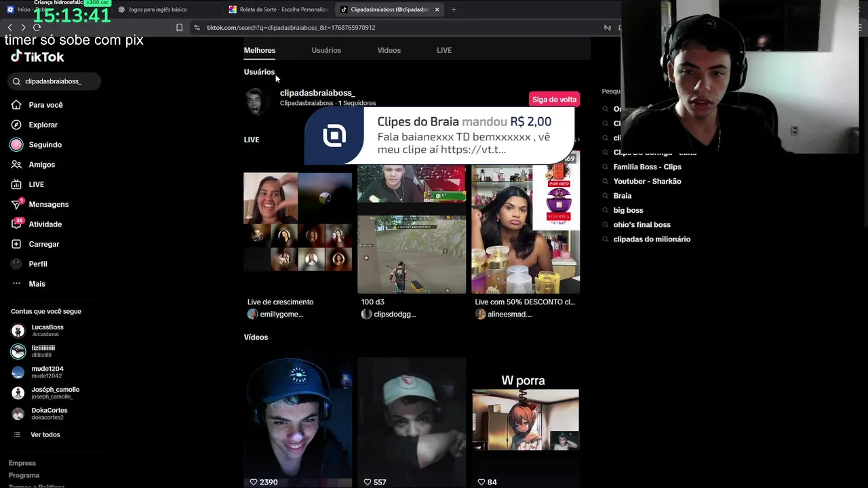Click the sidebar search box with clipadasbraiaboss_

point(54,81)
